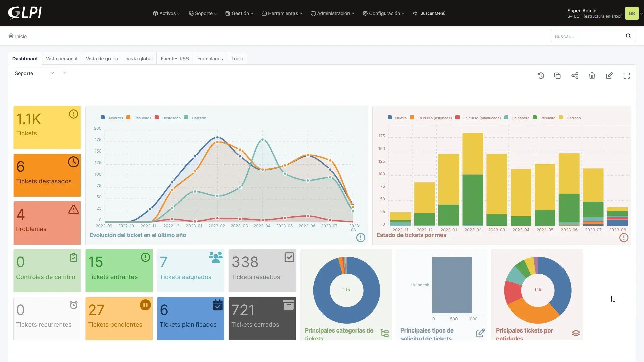This screenshot has width=644, height=362.
Task: Switch to Todo tab
Action: [237, 59]
